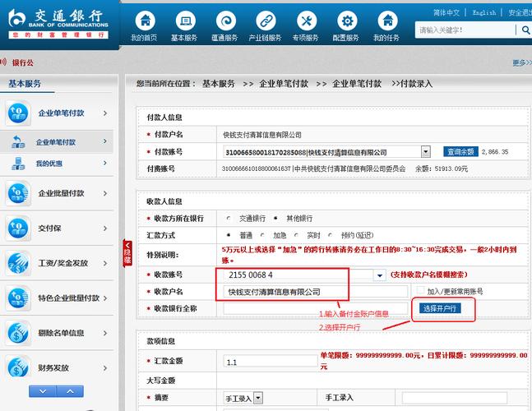
Task: Choose 实时 remittance method
Action: tap(296, 235)
